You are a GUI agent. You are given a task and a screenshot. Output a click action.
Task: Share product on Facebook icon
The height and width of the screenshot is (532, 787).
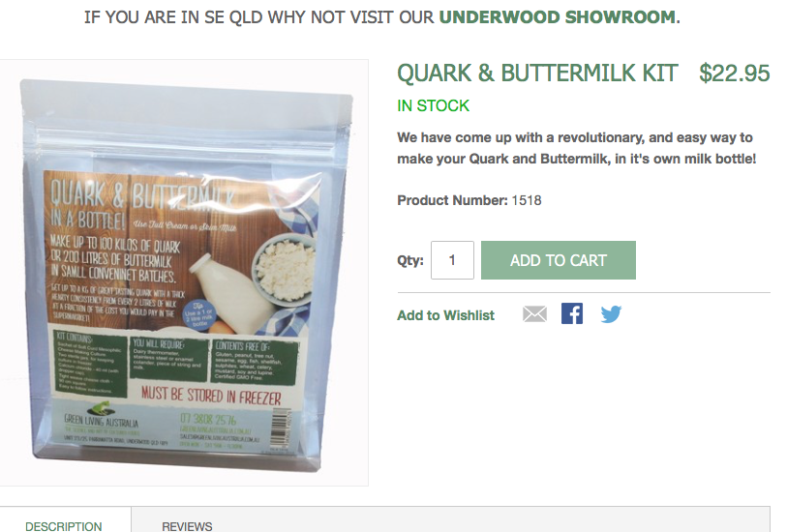[572, 314]
